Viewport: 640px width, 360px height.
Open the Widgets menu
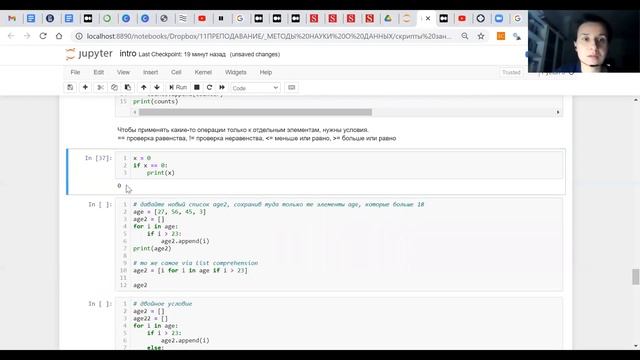point(236,72)
